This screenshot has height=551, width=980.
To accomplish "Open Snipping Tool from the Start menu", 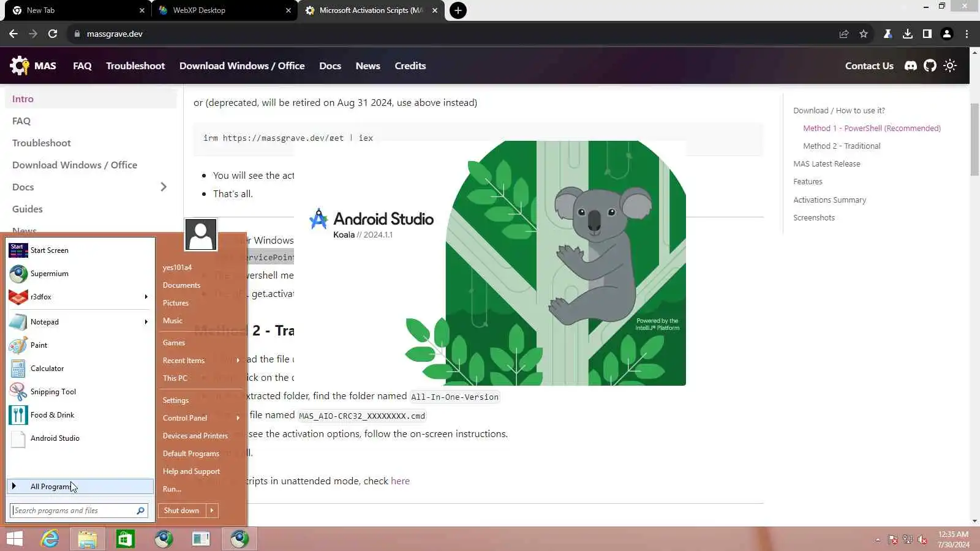I will (x=80, y=392).
